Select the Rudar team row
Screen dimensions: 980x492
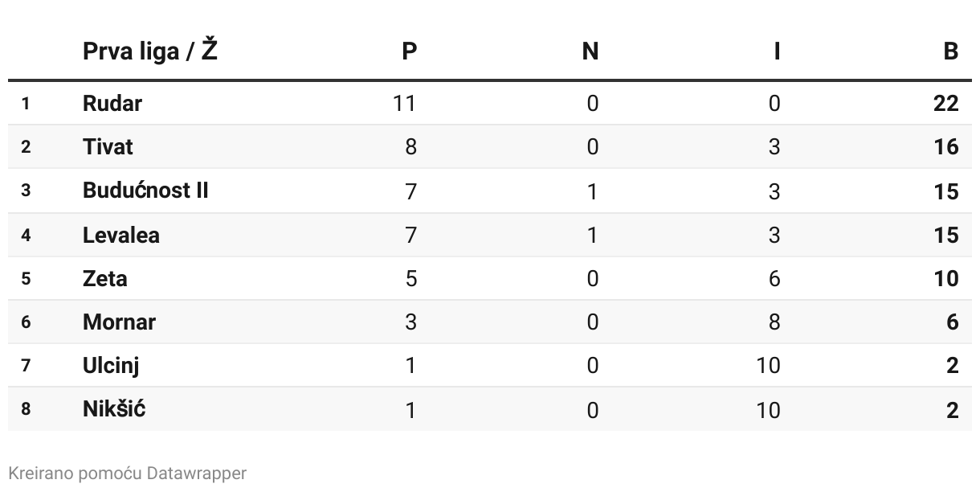click(x=112, y=104)
